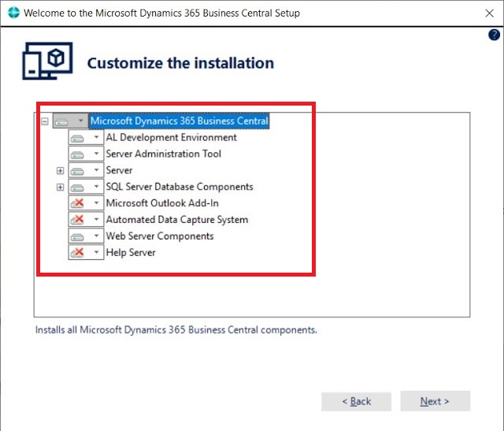Click the red X icon beside Help Server

click(78, 253)
